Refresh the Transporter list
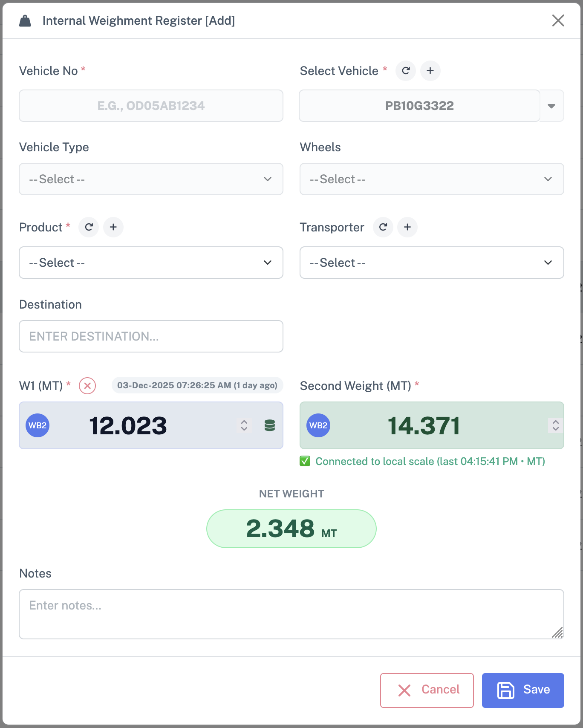The width and height of the screenshot is (583, 728). [383, 227]
